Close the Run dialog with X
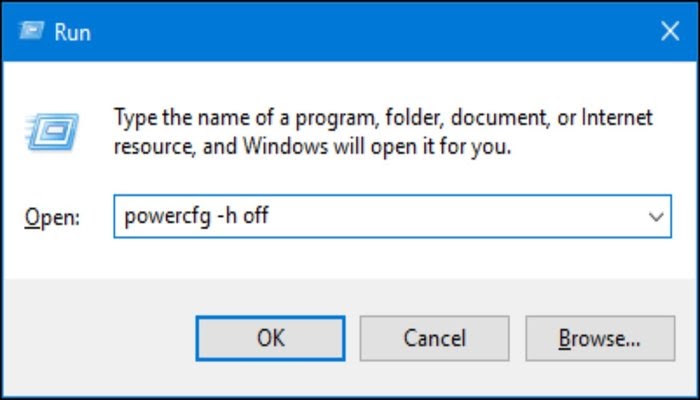 (x=670, y=31)
